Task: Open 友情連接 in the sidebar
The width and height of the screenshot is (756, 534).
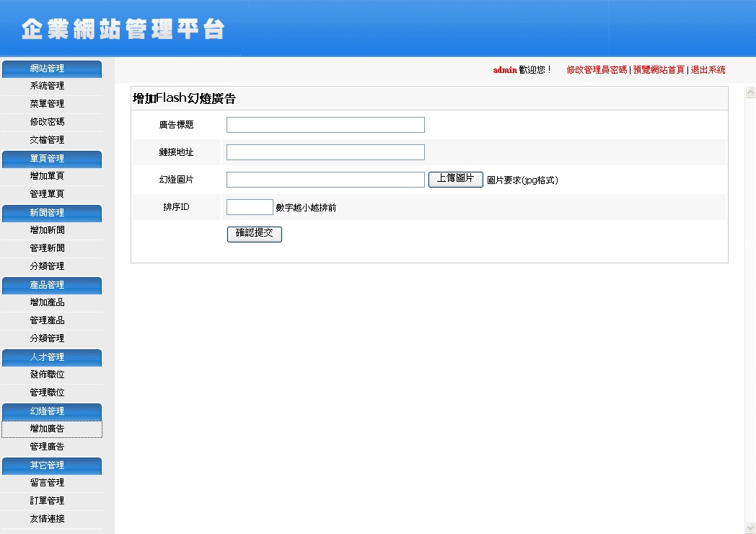Action: (x=47, y=519)
